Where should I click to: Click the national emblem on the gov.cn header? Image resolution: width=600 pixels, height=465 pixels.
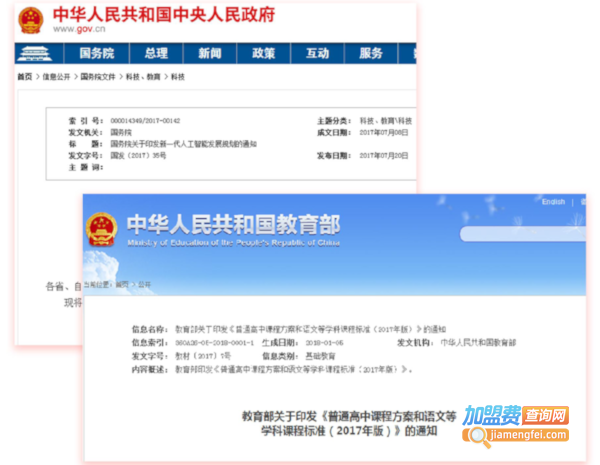(x=31, y=20)
